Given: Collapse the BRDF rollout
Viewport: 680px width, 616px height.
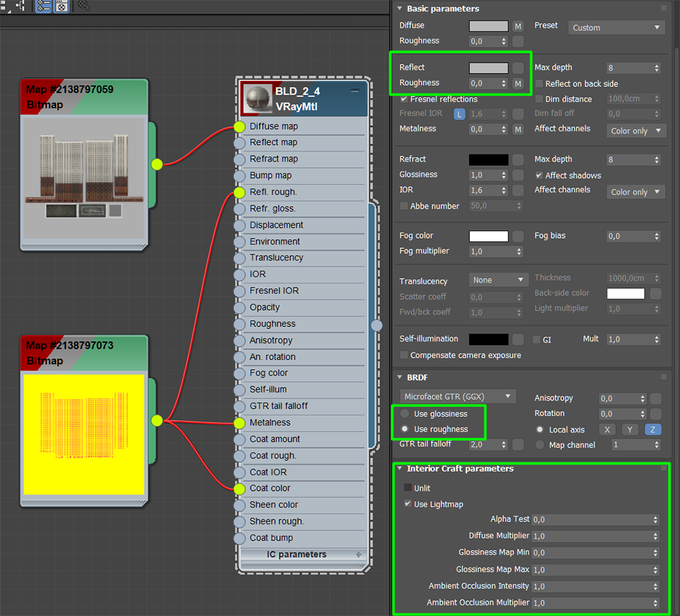Looking at the screenshot, I should 399,377.
